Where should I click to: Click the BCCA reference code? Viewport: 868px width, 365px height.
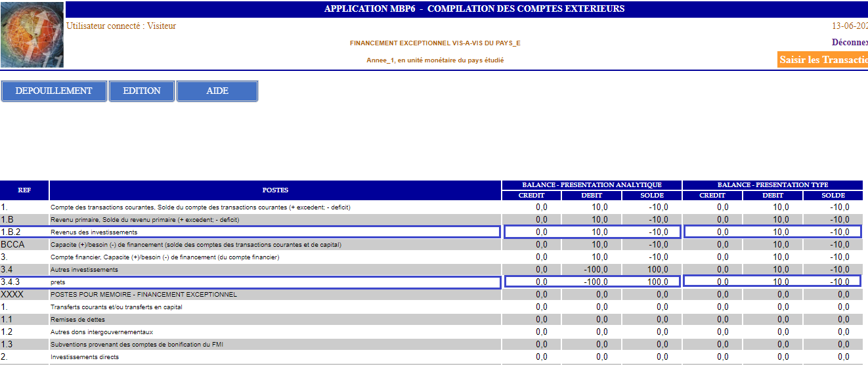coord(12,244)
